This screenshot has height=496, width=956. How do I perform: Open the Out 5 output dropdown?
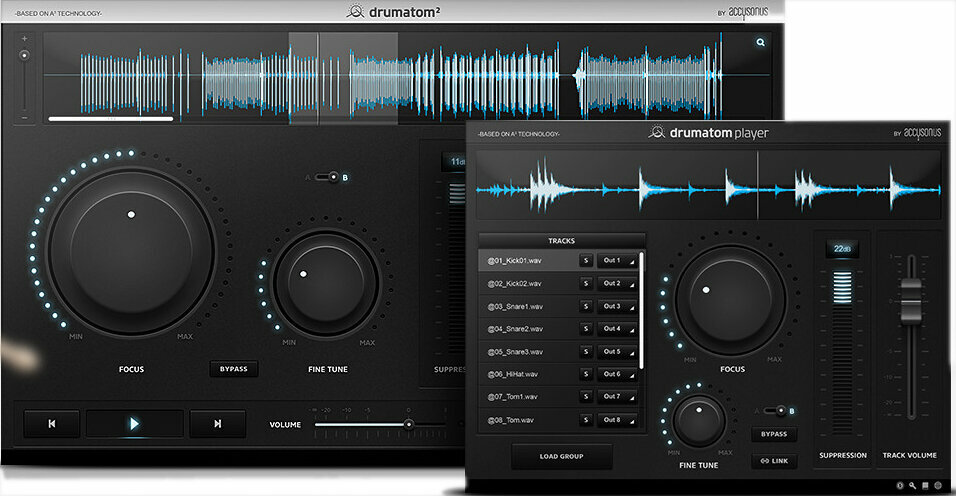pyautogui.click(x=617, y=352)
